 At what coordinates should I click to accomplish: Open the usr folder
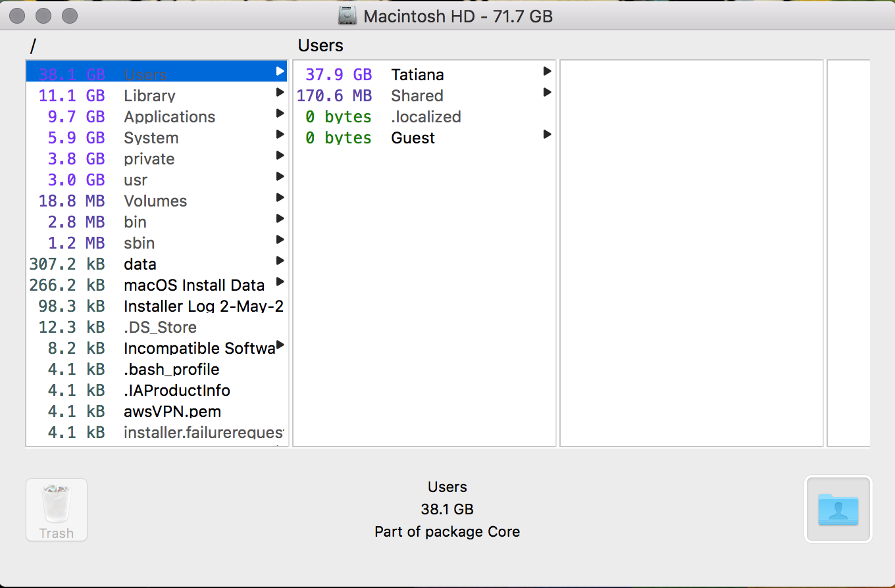click(135, 180)
